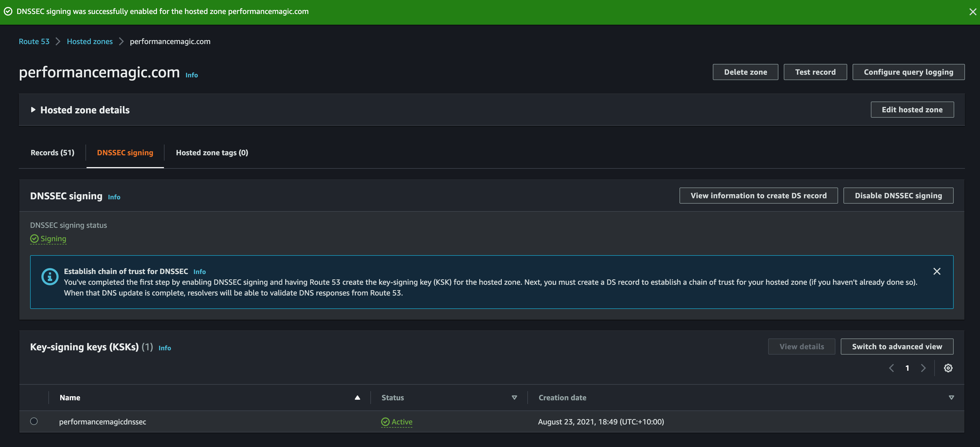This screenshot has width=980, height=447.
Task: Go to previous page of KSKs
Action: point(891,368)
